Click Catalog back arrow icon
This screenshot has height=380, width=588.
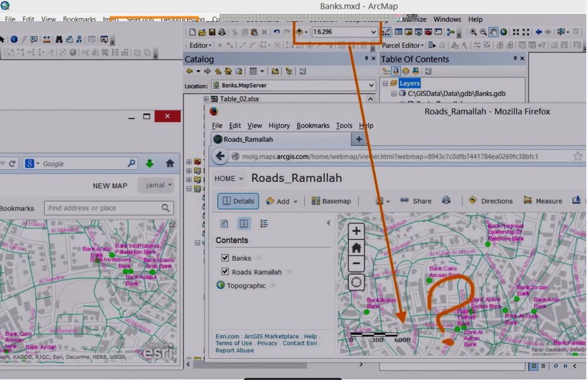click(190, 71)
